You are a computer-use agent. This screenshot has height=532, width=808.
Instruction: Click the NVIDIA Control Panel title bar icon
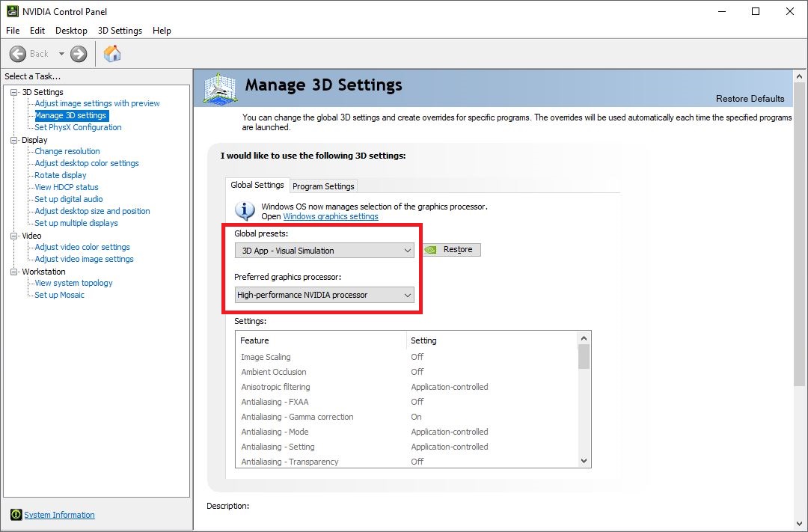[x=12, y=11]
